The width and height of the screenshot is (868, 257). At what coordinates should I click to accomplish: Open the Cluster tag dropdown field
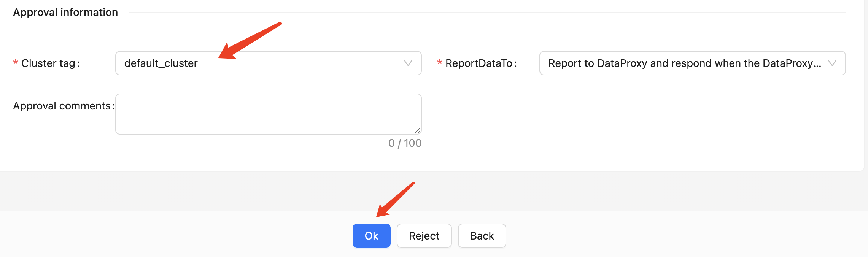[x=268, y=63]
